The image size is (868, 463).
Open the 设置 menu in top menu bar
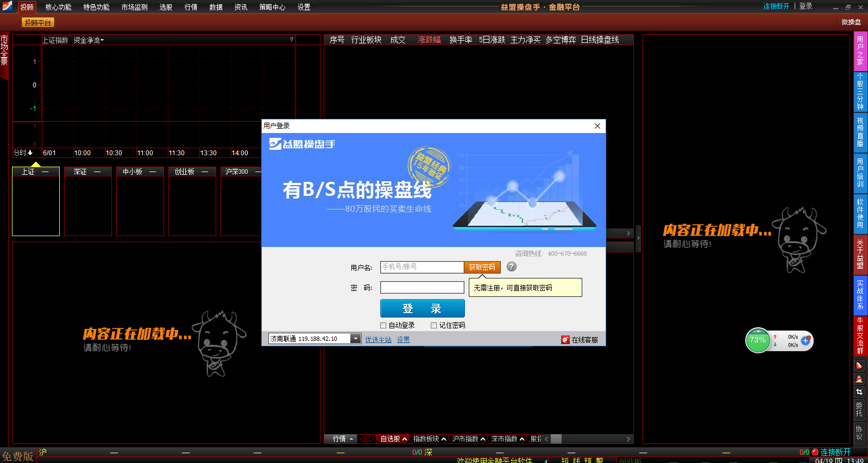coord(304,7)
